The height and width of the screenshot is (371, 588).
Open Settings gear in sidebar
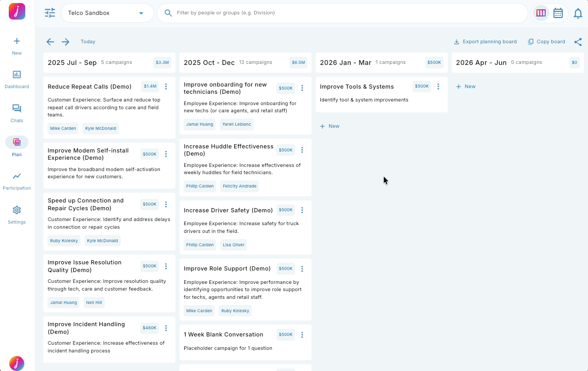(x=17, y=214)
